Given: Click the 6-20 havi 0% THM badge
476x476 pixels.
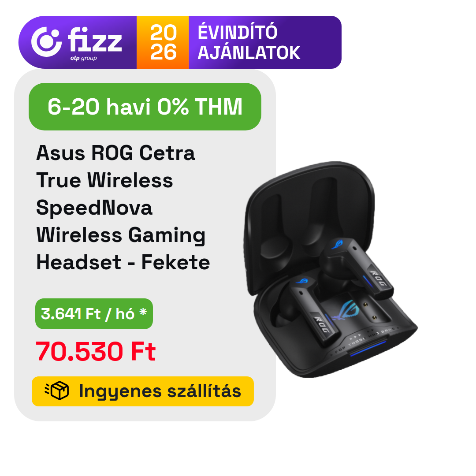Looking at the screenshot, I should pyautogui.click(x=145, y=107).
